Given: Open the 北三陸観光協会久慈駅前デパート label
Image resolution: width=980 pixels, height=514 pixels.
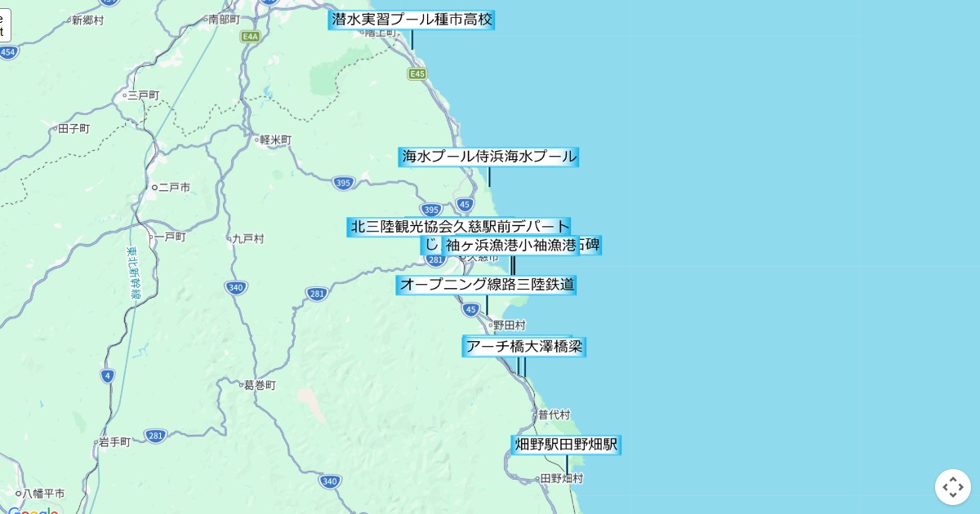Looking at the screenshot, I should [x=458, y=227].
